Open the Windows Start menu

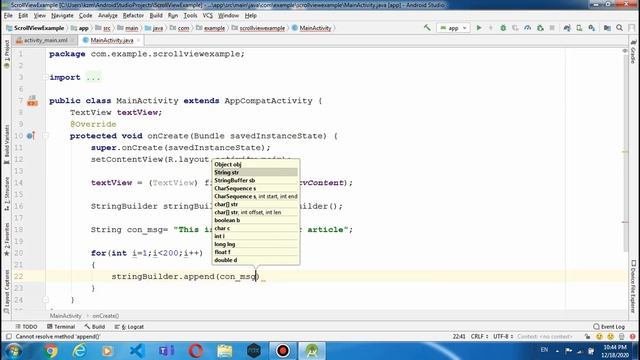13,351
